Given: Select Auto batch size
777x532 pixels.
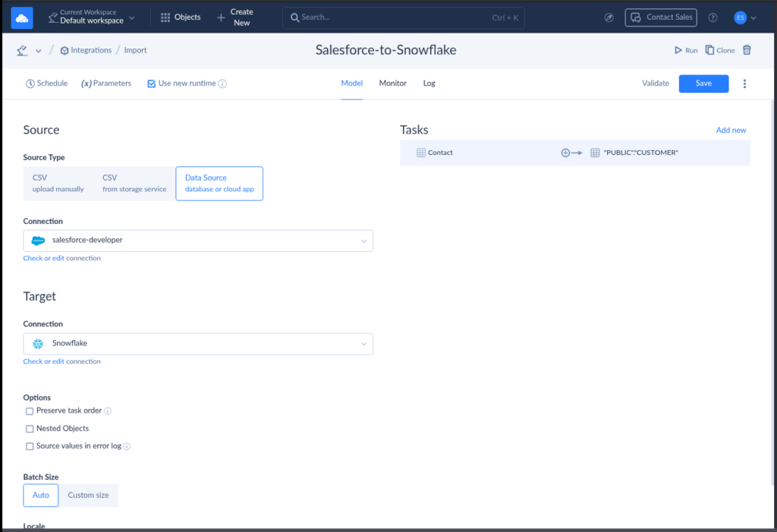Looking at the screenshot, I should [x=41, y=496].
